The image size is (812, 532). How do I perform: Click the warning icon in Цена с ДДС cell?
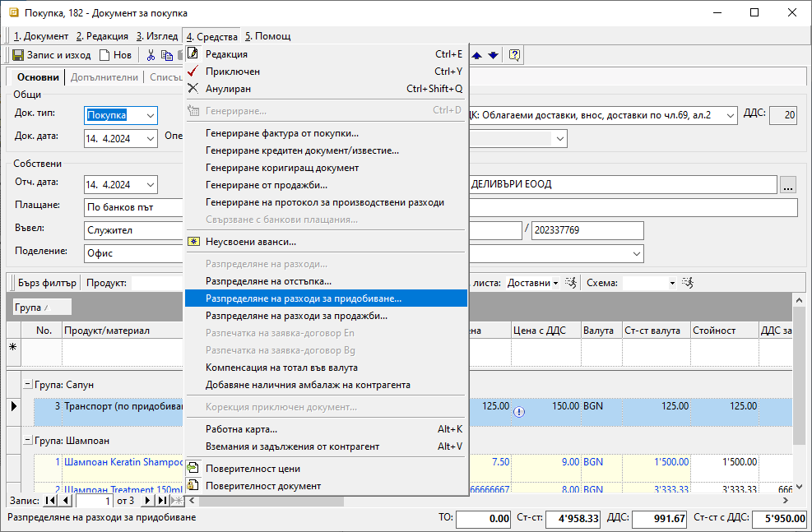tap(518, 412)
